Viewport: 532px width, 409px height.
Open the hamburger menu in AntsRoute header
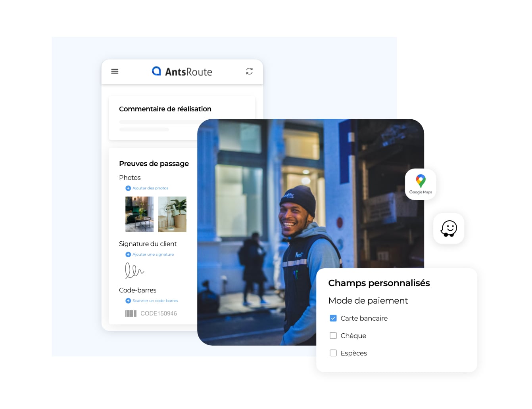[115, 71]
